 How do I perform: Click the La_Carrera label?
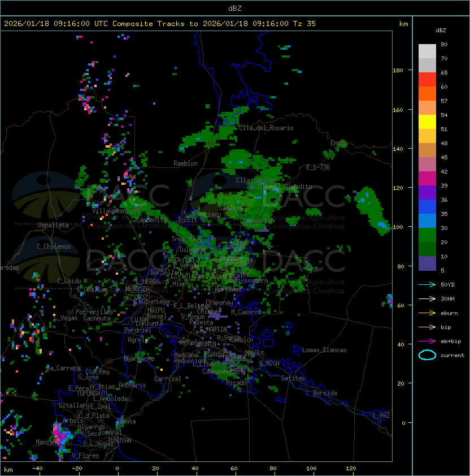pyautogui.click(x=63, y=368)
